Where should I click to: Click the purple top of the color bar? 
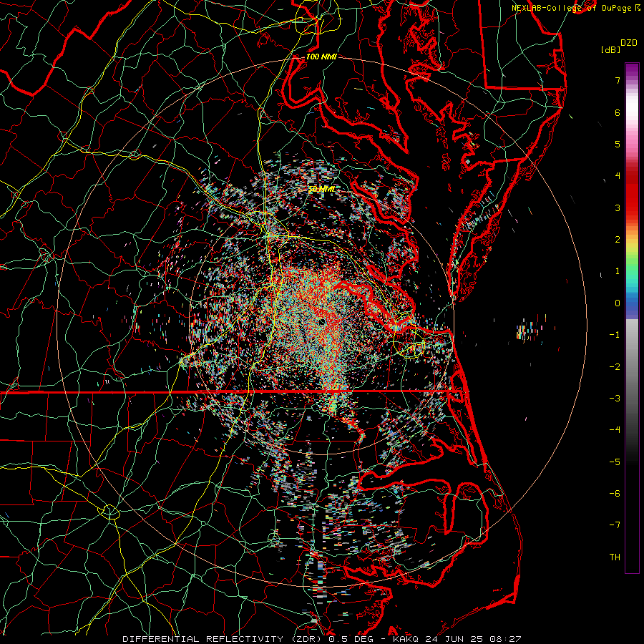tap(632, 70)
